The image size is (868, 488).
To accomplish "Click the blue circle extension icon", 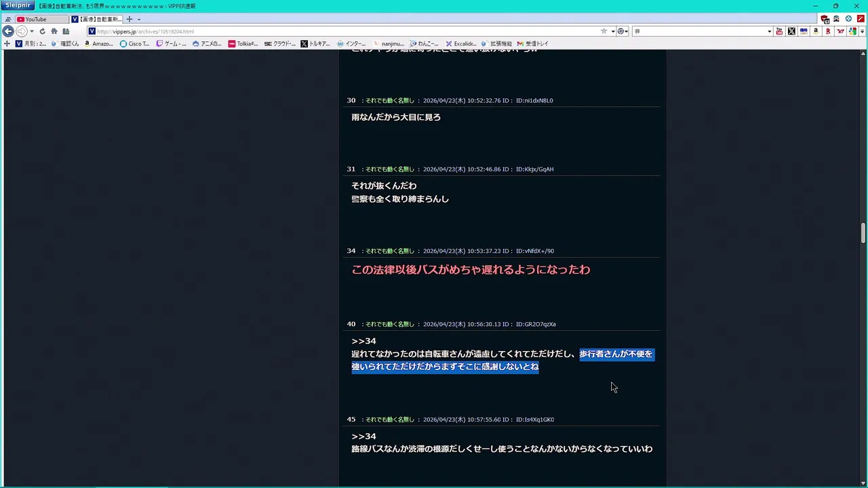I will (x=848, y=19).
